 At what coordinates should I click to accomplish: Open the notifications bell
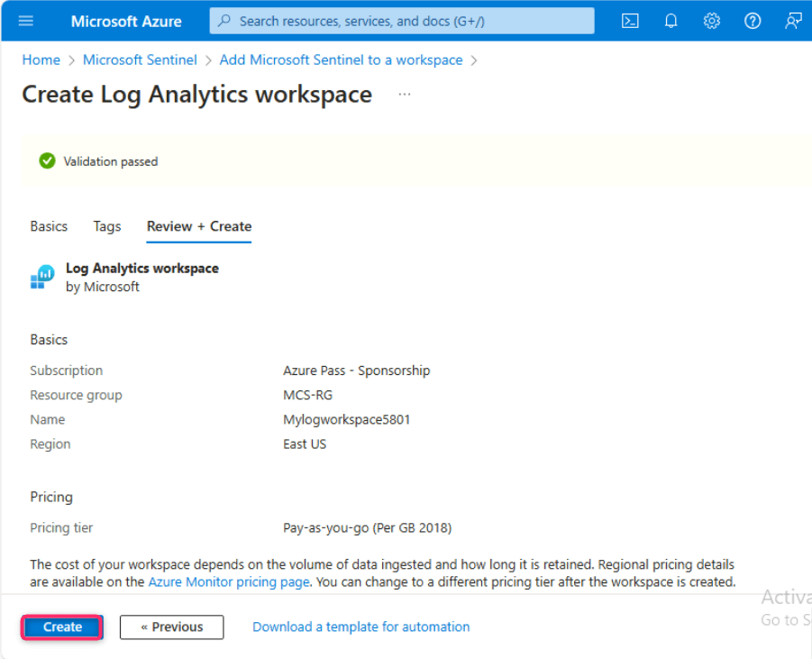(x=671, y=21)
